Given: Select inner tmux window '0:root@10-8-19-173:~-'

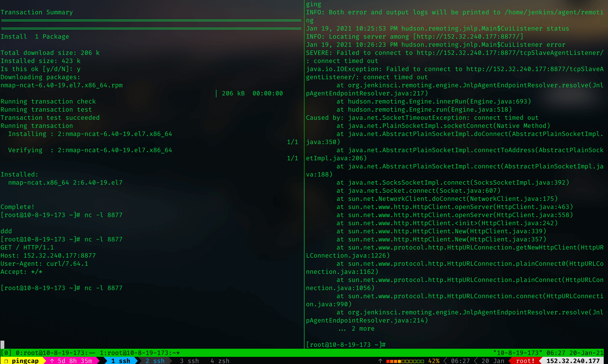Looking at the screenshot, I should click(x=56, y=353).
